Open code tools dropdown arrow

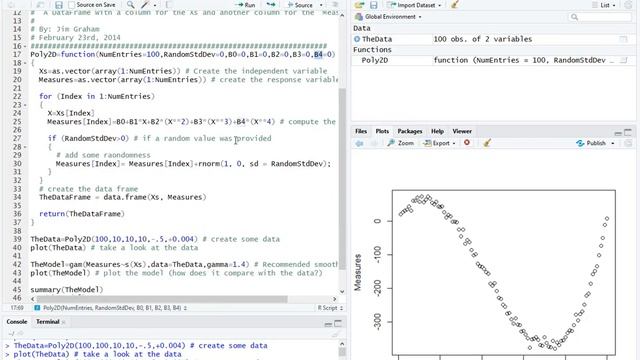coord(155,5)
